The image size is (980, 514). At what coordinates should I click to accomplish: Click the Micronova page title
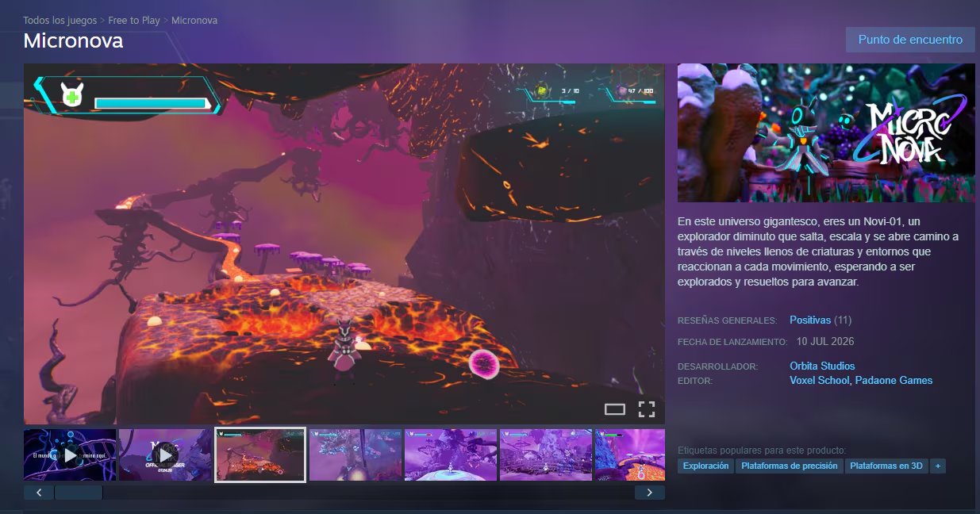[73, 40]
